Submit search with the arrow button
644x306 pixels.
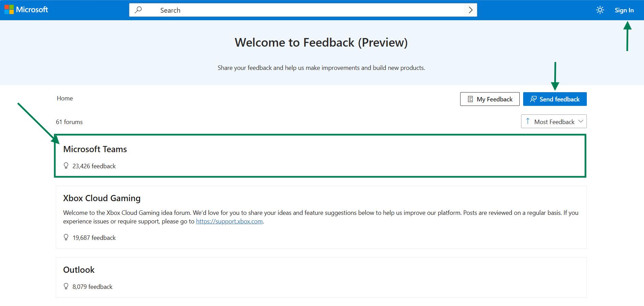[x=470, y=10]
